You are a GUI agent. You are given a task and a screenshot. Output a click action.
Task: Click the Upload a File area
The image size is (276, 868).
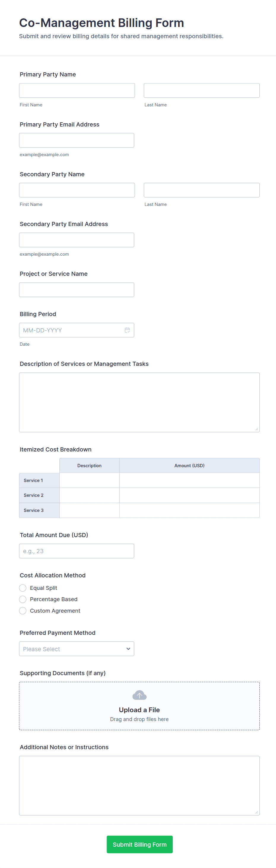click(x=139, y=709)
